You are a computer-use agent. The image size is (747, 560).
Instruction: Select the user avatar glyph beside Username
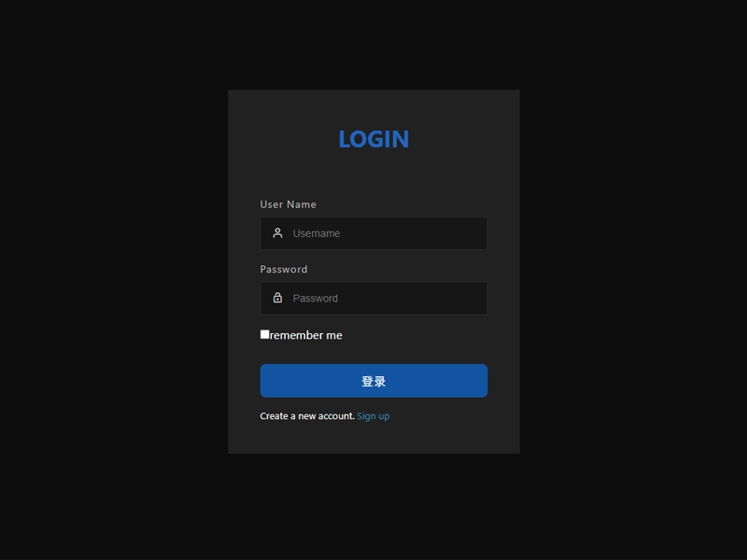pyautogui.click(x=277, y=233)
